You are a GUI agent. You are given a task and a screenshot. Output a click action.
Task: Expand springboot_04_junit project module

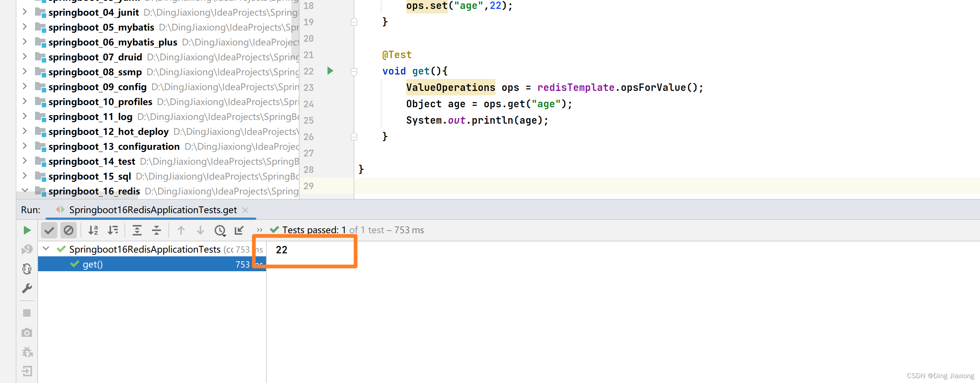[25, 12]
